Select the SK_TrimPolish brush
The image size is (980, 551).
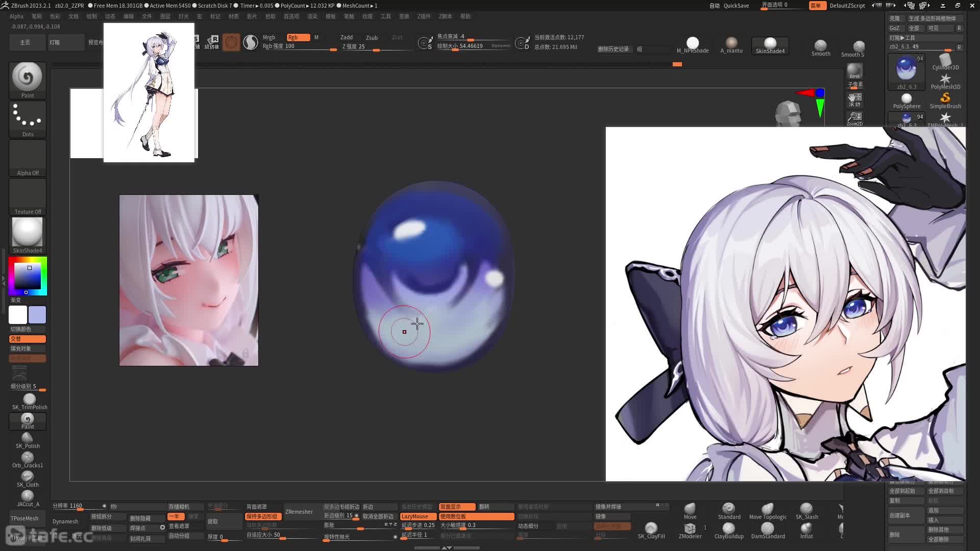click(30, 402)
